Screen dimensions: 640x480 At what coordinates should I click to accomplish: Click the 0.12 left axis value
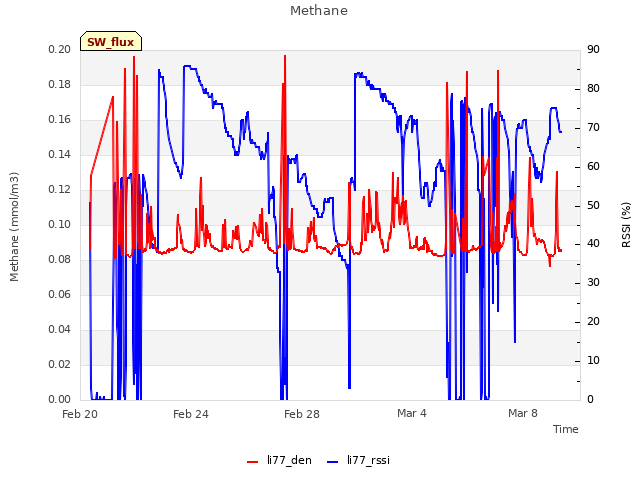(x=60, y=190)
